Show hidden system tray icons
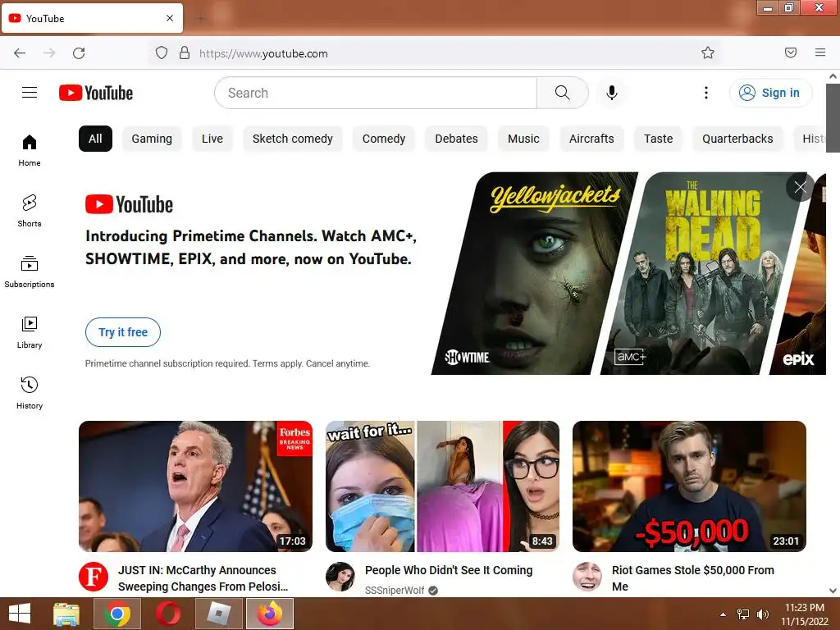This screenshot has width=840, height=630. click(x=724, y=614)
